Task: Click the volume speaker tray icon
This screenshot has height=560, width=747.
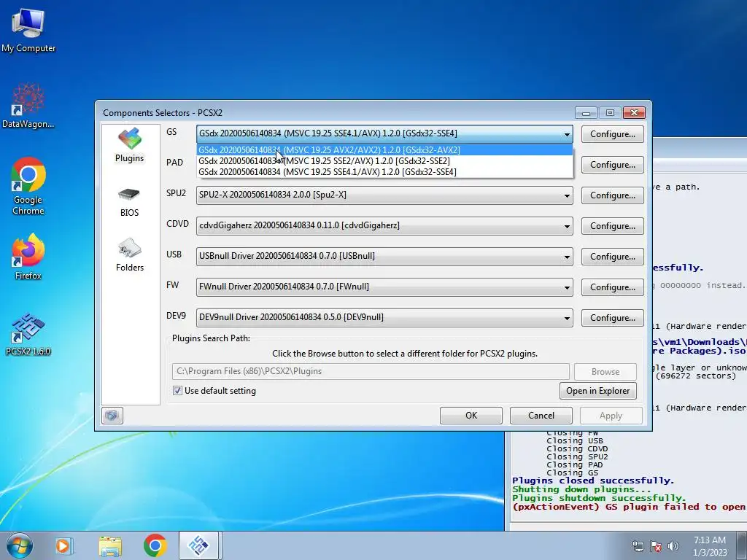Action: (673, 546)
